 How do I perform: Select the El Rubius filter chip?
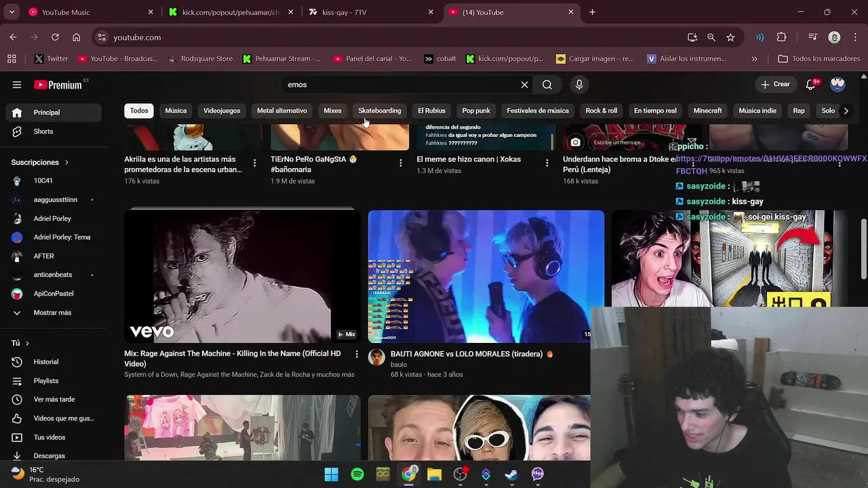click(431, 110)
